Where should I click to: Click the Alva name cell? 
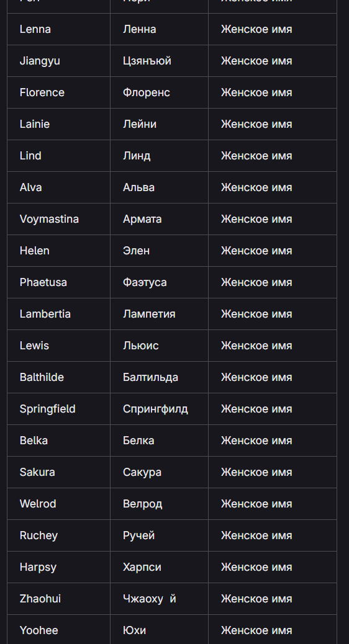coord(59,187)
